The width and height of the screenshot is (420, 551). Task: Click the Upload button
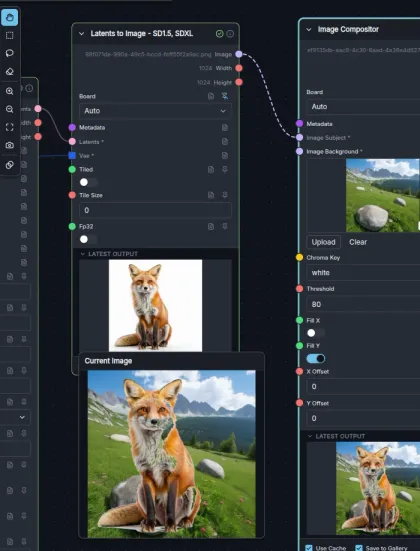[x=323, y=242]
